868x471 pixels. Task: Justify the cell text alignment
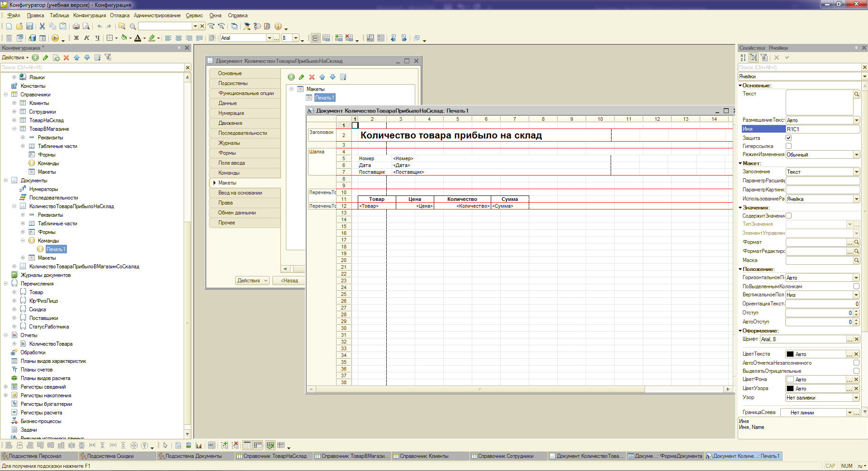(x=199, y=38)
